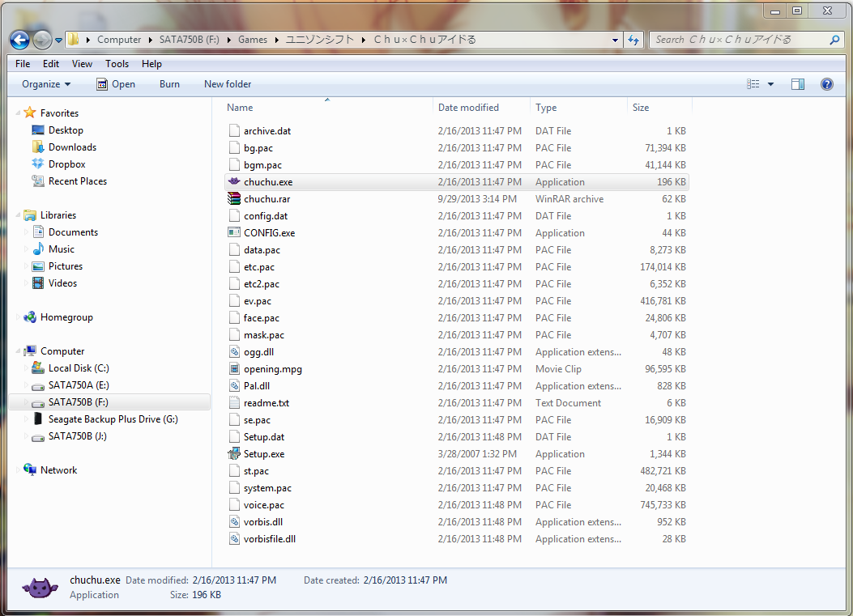Open the help question mark icon
Image resolution: width=853 pixels, height=616 pixels.
[x=827, y=84]
